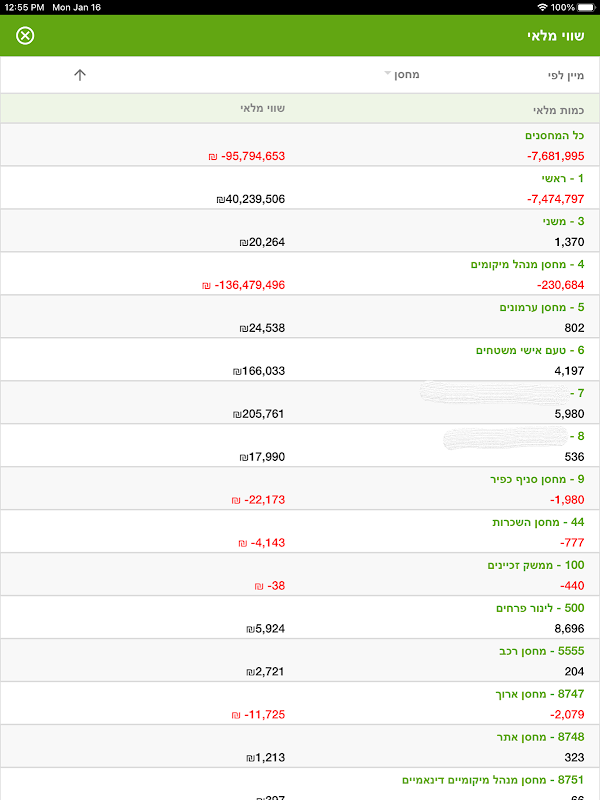Open warehouse 8747 - מחסן ארוך
Screen dimensions: 600x800
point(300,704)
